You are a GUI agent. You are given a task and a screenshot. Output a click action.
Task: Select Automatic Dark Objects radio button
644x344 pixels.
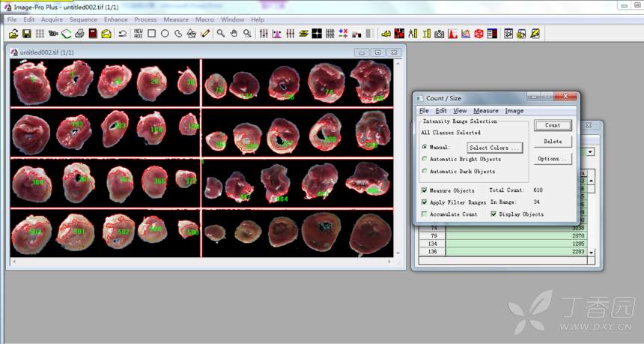click(x=425, y=172)
